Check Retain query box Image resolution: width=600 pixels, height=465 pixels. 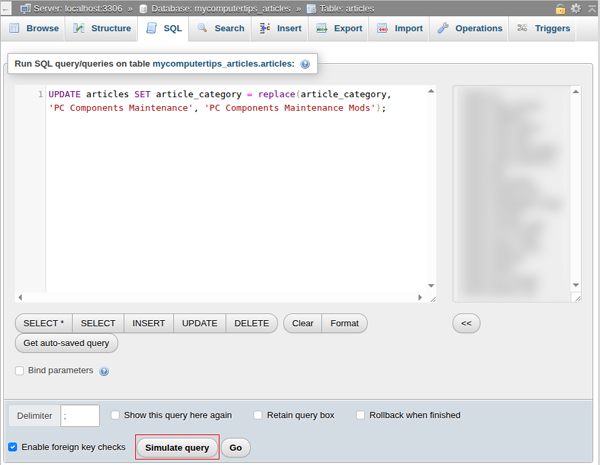coord(258,415)
